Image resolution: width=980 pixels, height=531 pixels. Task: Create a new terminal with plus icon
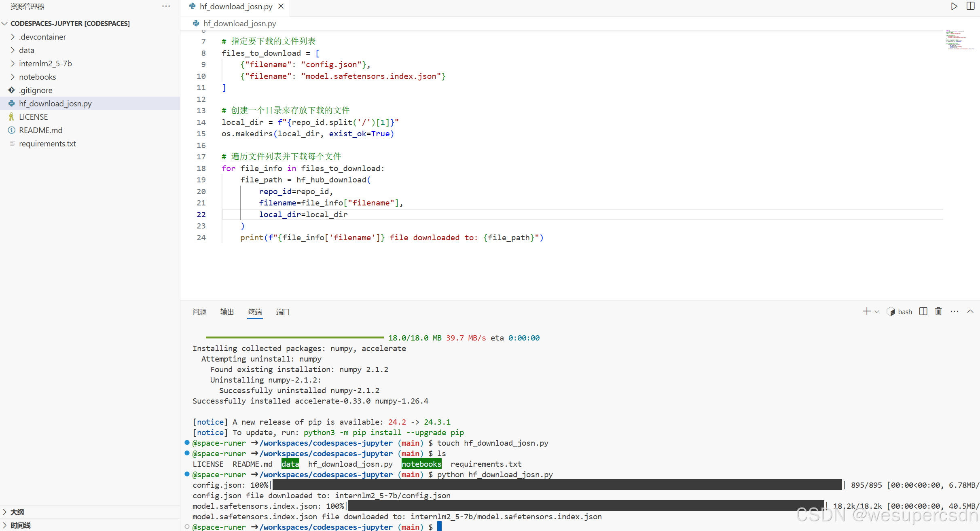pos(866,311)
